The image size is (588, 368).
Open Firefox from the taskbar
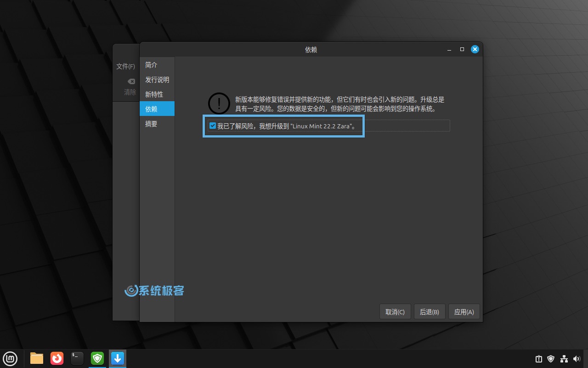pos(57,358)
